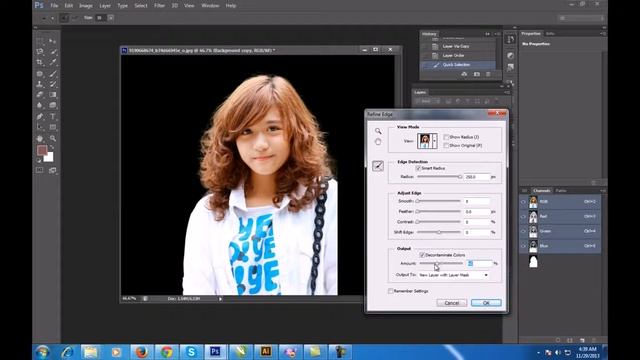Select the Move tool in the toolbox
The height and width of the screenshot is (360, 640).
(x=53, y=41)
